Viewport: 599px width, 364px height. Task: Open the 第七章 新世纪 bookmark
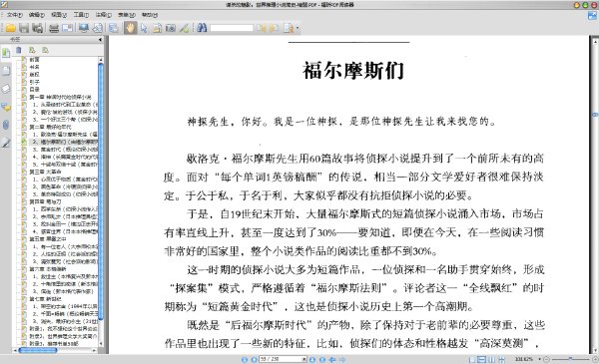(x=45, y=299)
